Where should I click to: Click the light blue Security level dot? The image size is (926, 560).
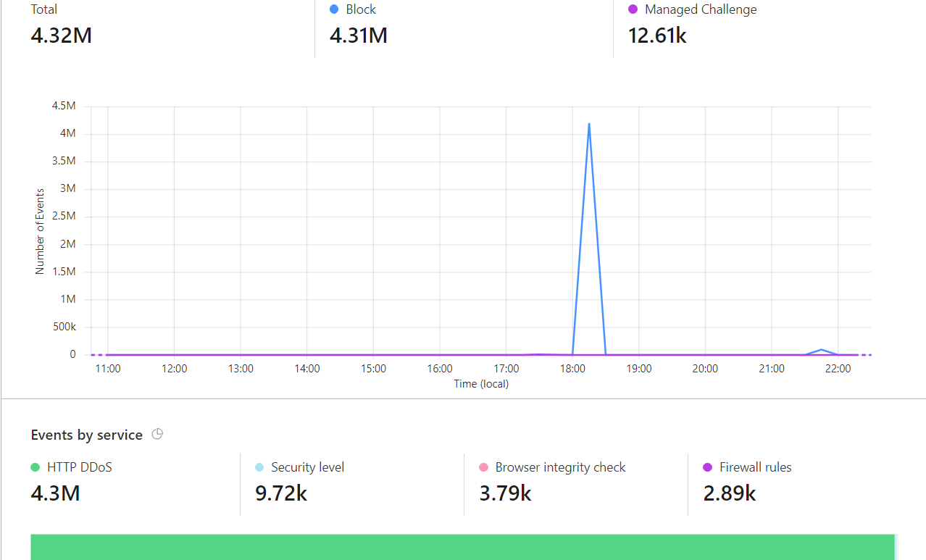[x=259, y=467]
